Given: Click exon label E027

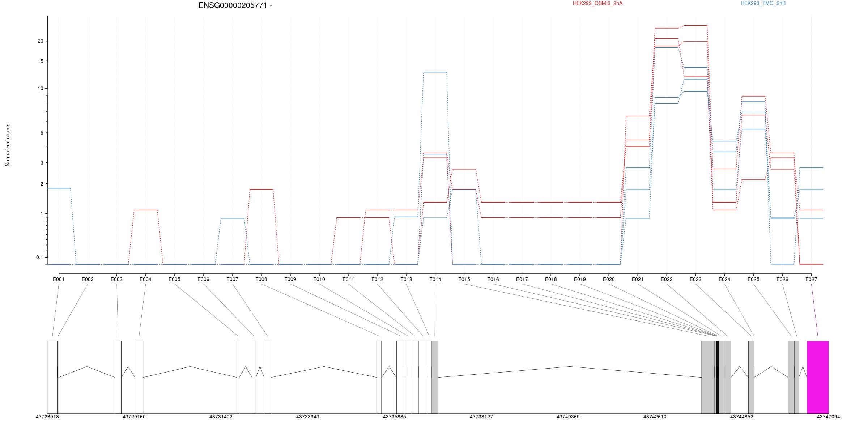Looking at the screenshot, I should (811, 279).
